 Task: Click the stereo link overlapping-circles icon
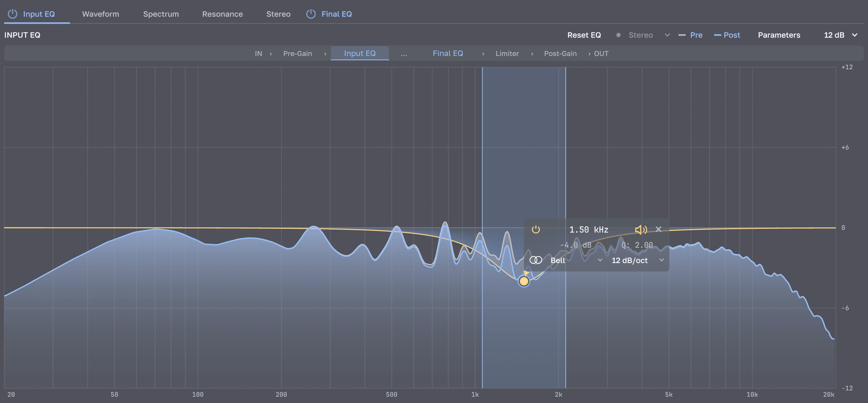pyautogui.click(x=536, y=260)
